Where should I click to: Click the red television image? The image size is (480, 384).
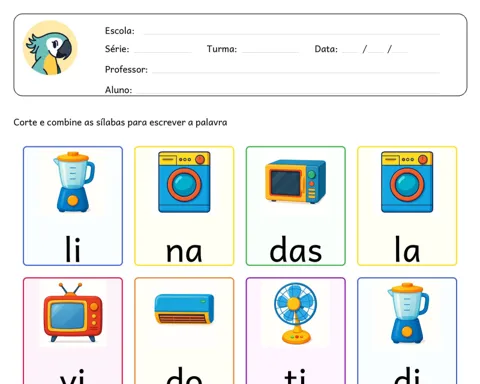click(x=73, y=312)
